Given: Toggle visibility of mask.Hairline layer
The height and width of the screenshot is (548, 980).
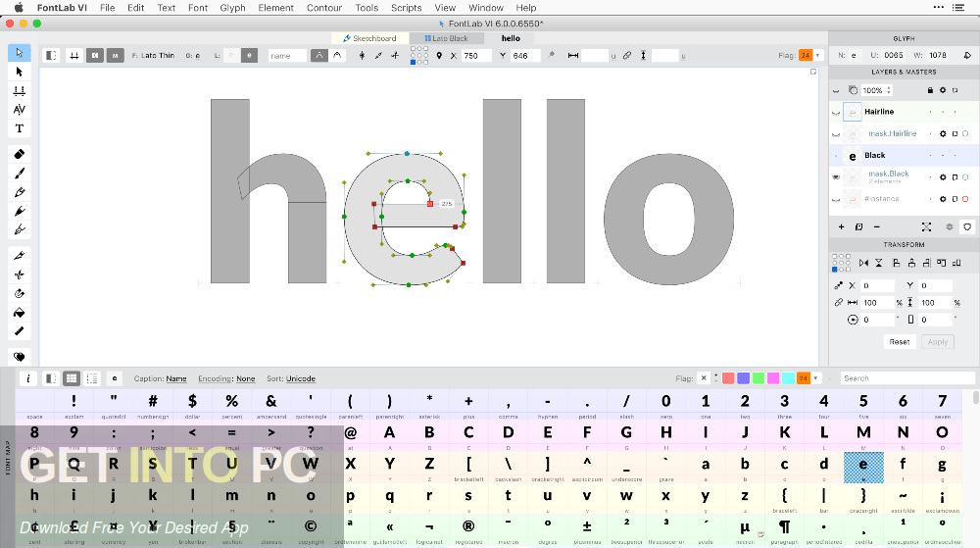Looking at the screenshot, I should pos(836,133).
